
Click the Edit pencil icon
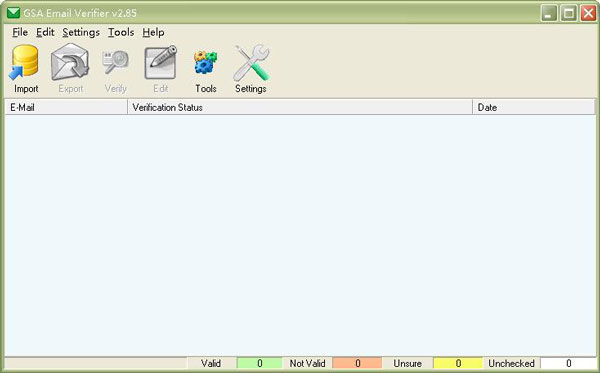tap(161, 62)
